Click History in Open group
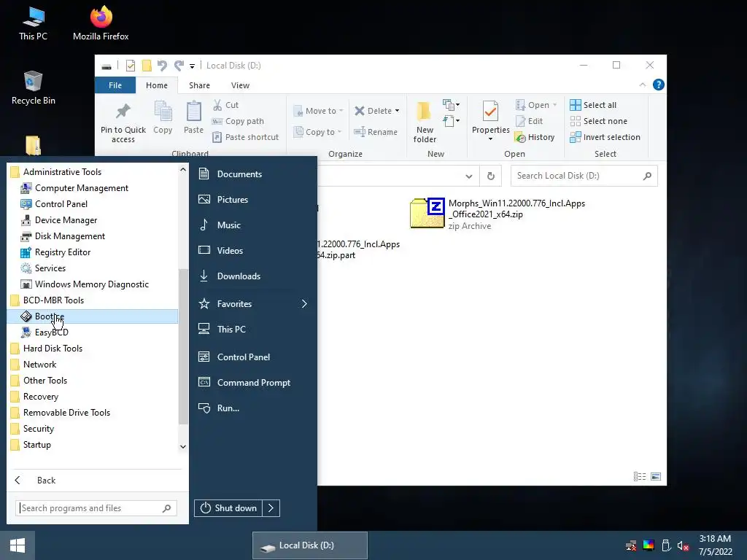The image size is (747, 560). tap(535, 137)
